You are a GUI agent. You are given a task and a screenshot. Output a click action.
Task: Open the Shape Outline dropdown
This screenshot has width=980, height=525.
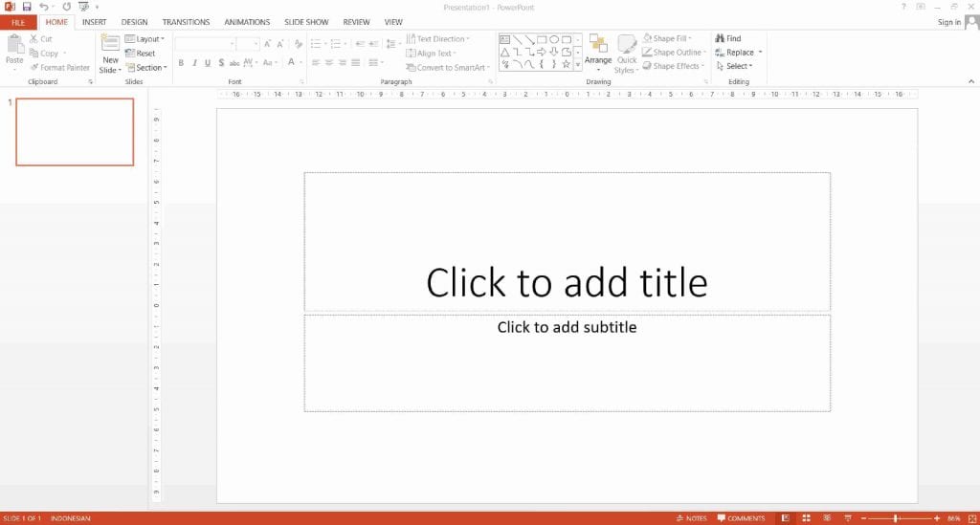click(x=675, y=52)
